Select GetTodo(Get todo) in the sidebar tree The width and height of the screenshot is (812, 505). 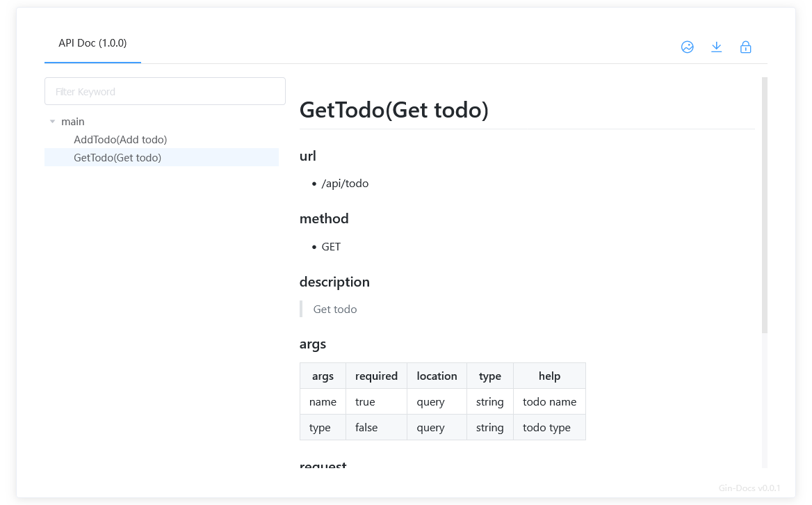tap(117, 158)
